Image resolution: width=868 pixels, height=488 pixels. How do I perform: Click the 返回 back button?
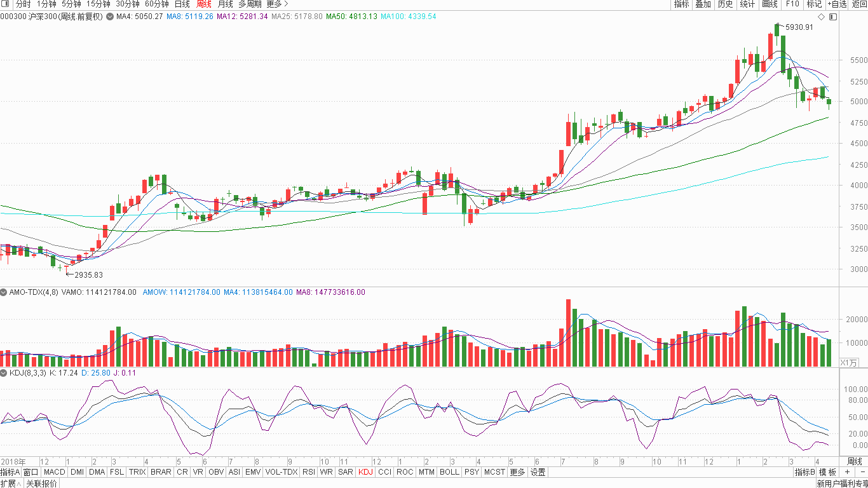pos(859,4)
